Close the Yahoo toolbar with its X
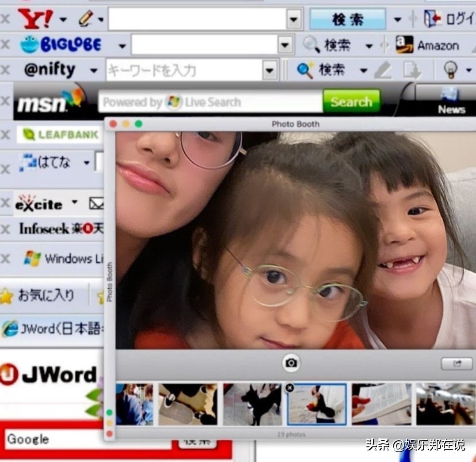Image resolution: width=476 pixels, height=462 pixels. (x=5, y=19)
